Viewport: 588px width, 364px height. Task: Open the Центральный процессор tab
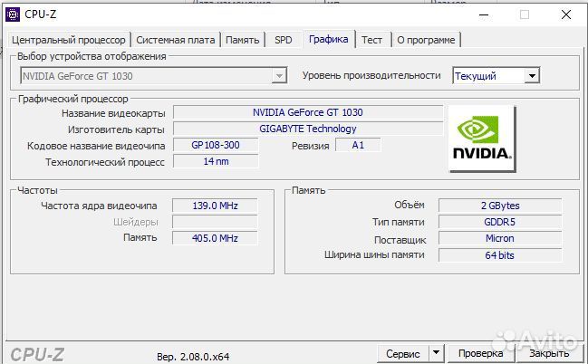click(x=69, y=40)
